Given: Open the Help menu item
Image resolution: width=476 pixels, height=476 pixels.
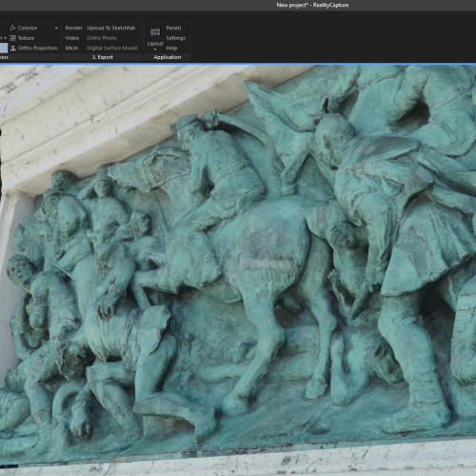Looking at the screenshot, I should (x=171, y=49).
